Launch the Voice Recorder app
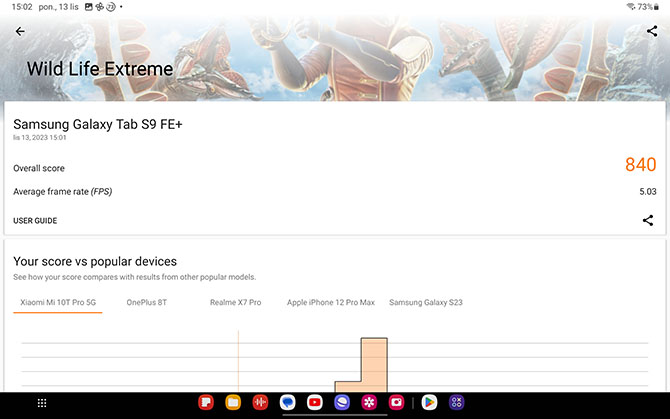Viewport: 670px width, 419px height. pos(260,402)
